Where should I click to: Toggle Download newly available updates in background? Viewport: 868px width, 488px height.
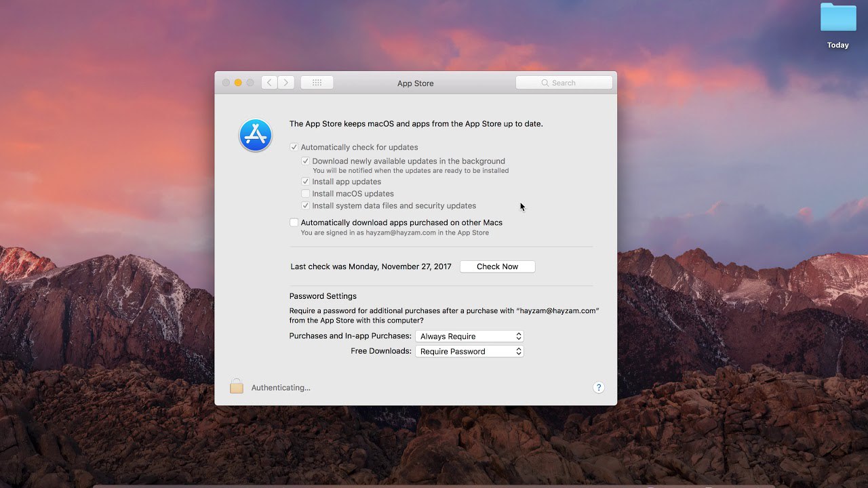click(x=305, y=161)
